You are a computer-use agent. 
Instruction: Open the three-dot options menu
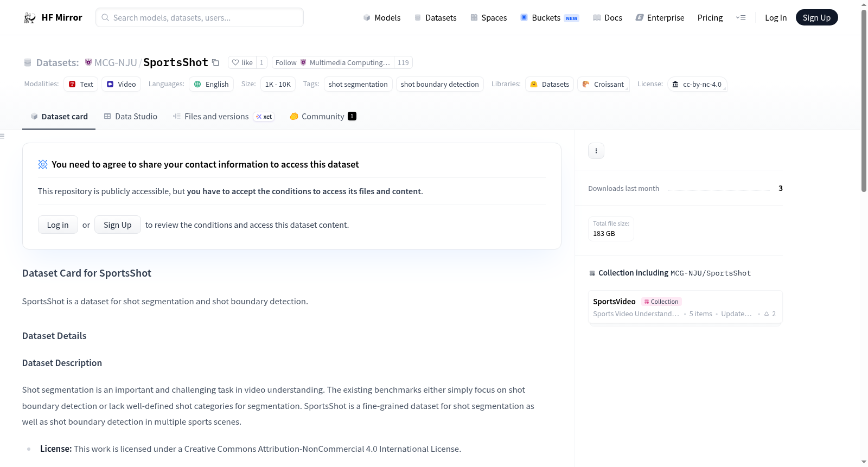tap(596, 151)
